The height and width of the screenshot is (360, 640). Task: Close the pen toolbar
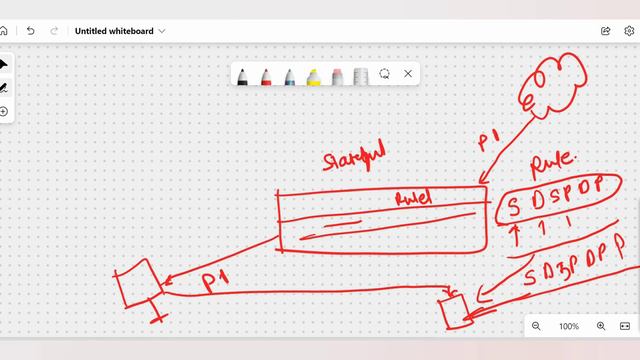pyautogui.click(x=408, y=74)
